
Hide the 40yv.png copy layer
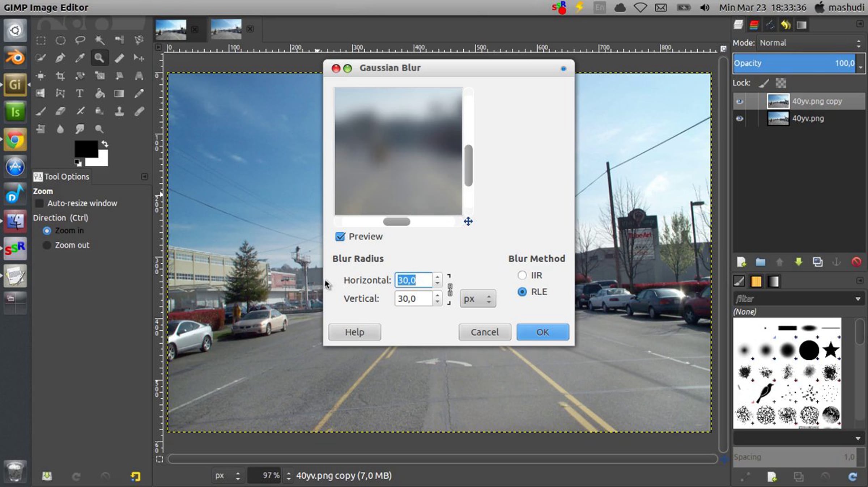tap(739, 102)
